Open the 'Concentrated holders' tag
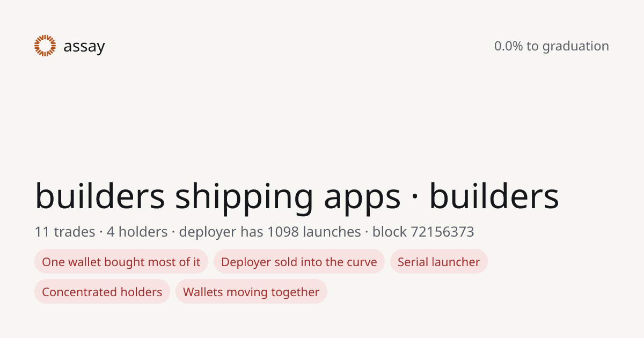The height and width of the screenshot is (338, 644). click(x=102, y=292)
